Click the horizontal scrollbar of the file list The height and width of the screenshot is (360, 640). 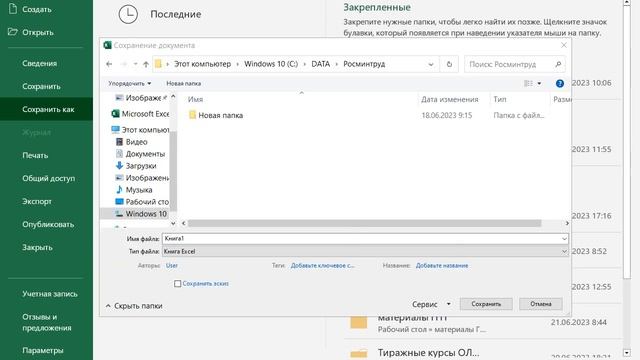[364, 223]
